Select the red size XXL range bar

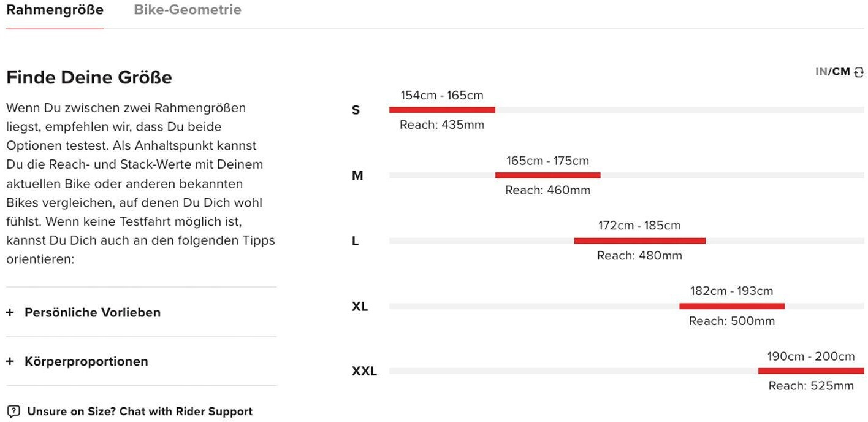810,371
